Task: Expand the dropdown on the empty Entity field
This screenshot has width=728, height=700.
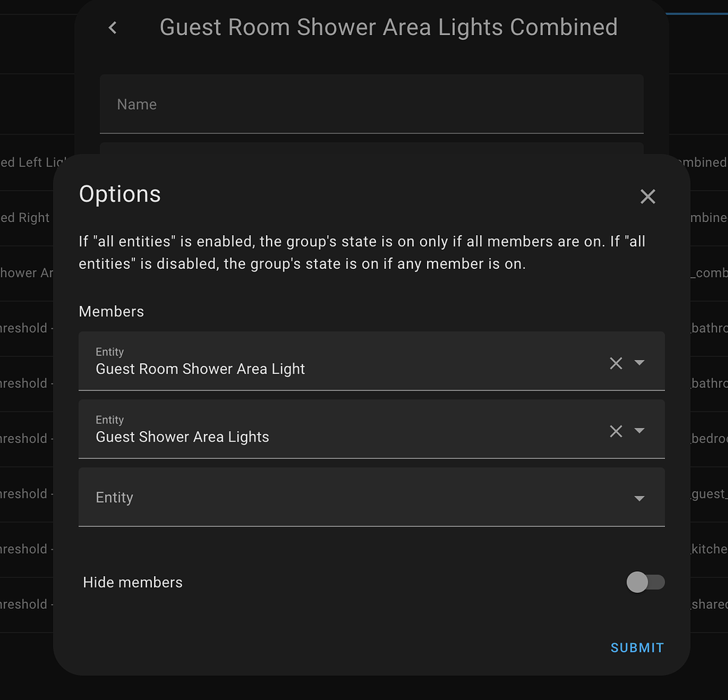Action: click(x=639, y=498)
